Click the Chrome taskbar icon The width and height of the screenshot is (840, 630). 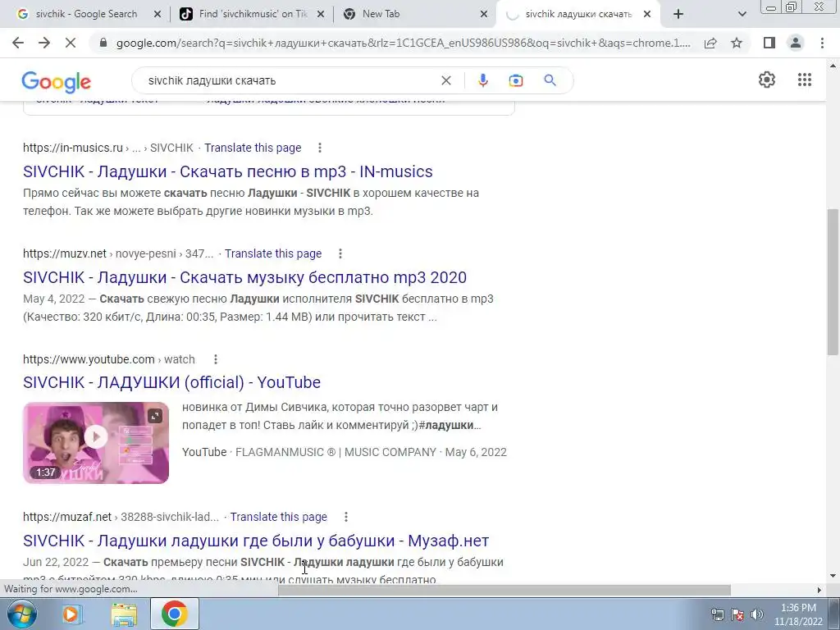pyautogui.click(x=174, y=614)
